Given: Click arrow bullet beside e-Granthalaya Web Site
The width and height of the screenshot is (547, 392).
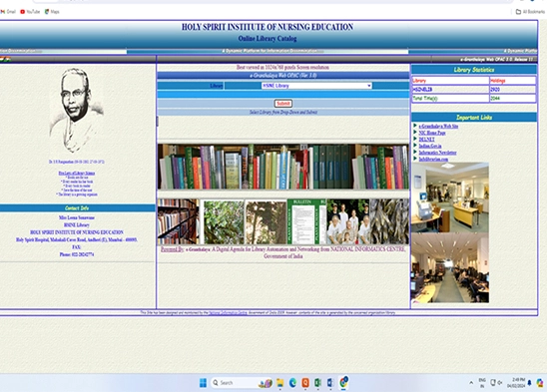Looking at the screenshot, I should pyautogui.click(x=415, y=126).
